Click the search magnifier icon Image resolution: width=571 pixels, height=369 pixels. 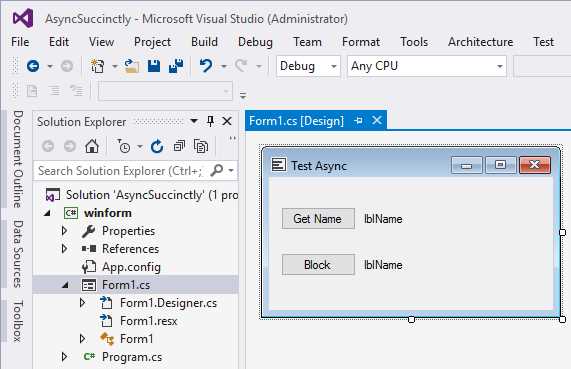click(x=217, y=170)
